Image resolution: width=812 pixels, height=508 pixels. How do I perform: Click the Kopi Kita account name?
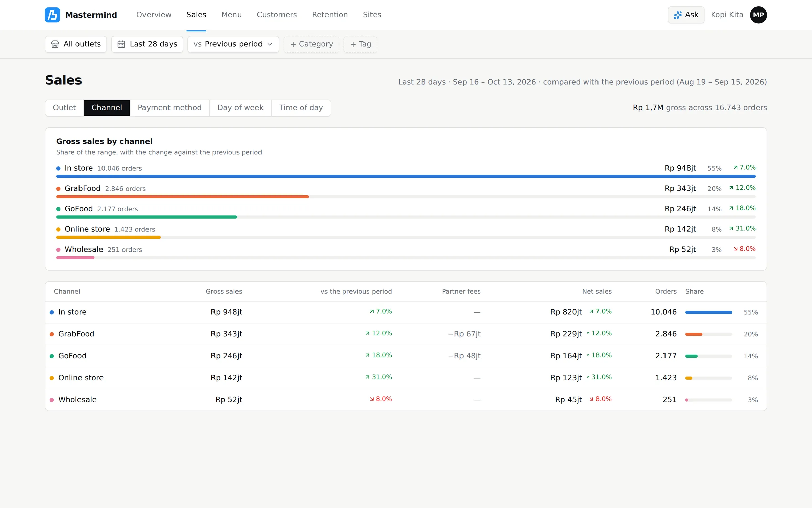click(x=727, y=15)
